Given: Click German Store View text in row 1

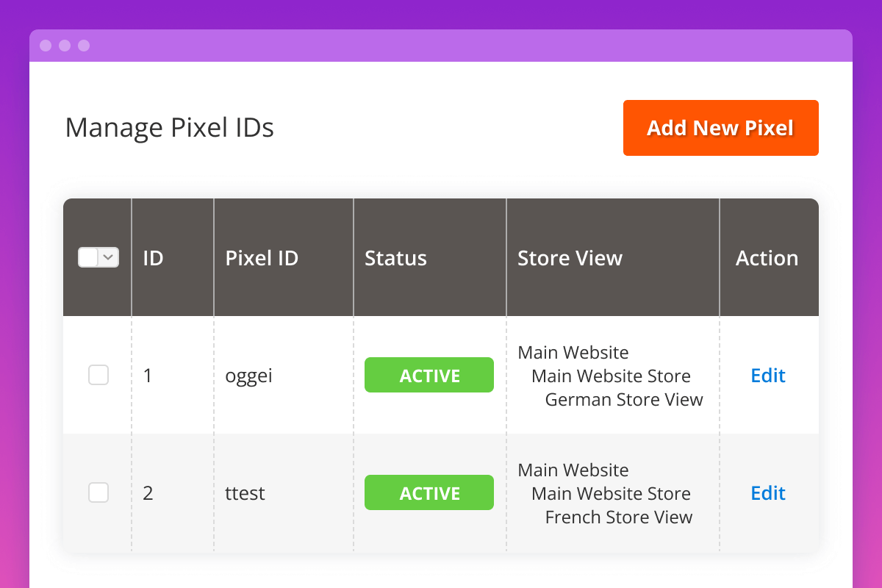Looking at the screenshot, I should pos(624,400).
